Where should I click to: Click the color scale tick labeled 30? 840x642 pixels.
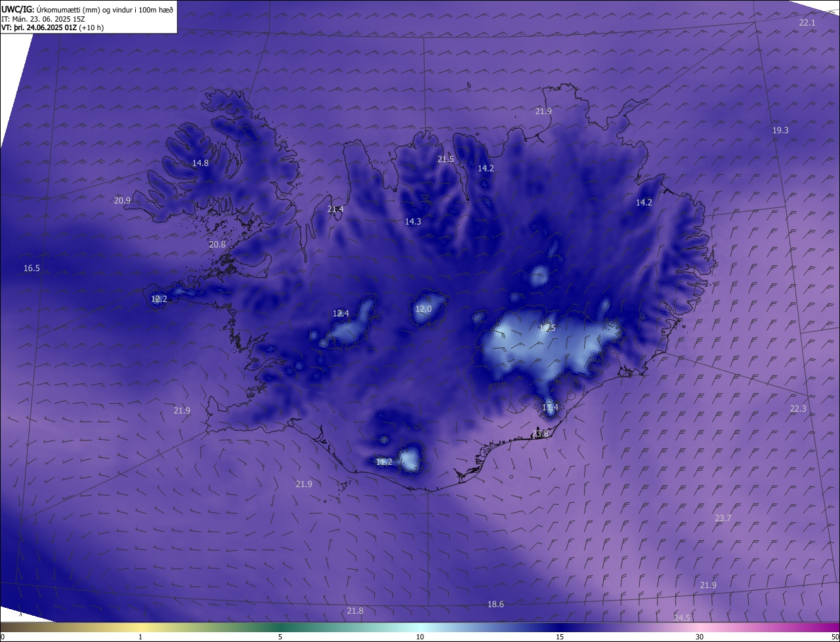pos(700,637)
